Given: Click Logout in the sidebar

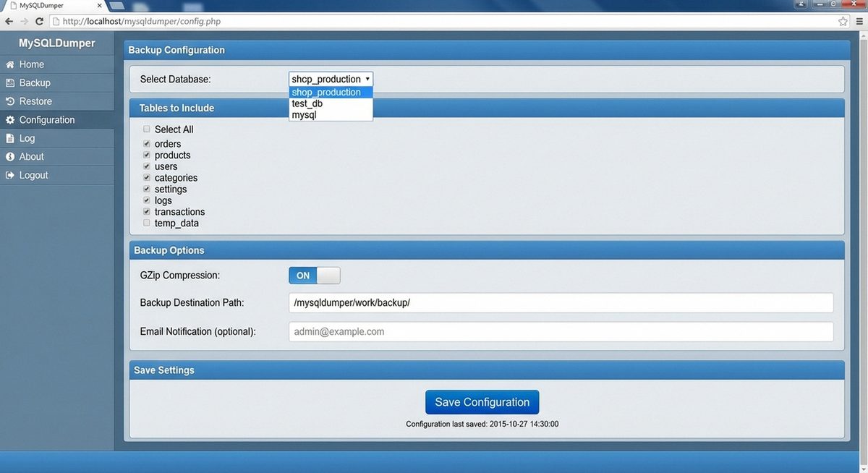Looking at the screenshot, I should coord(57,175).
